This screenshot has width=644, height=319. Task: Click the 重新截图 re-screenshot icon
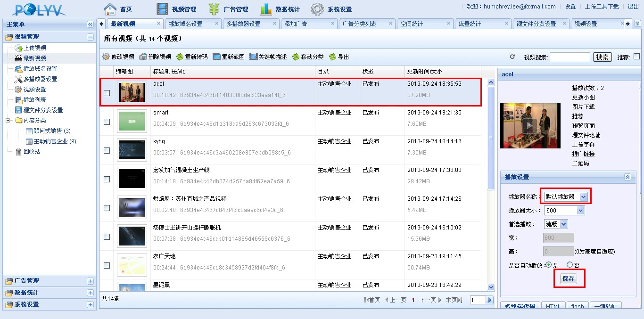216,57
